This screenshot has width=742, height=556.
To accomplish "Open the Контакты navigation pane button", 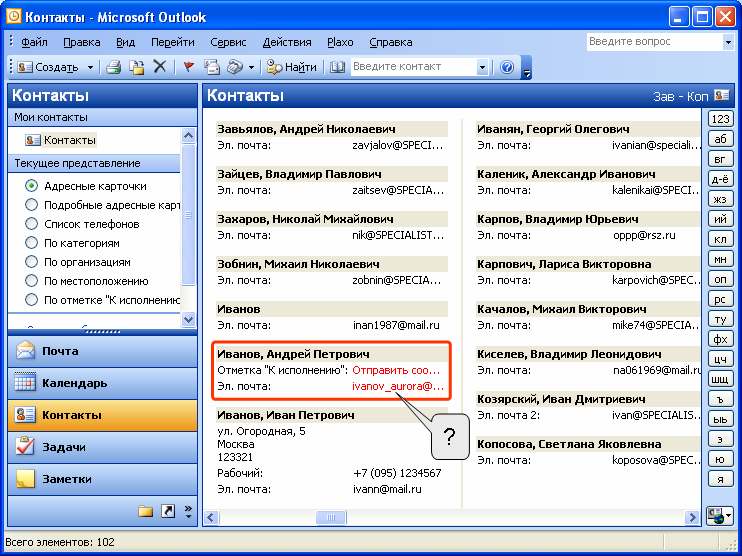I will pyautogui.click(x=102, y=415).
